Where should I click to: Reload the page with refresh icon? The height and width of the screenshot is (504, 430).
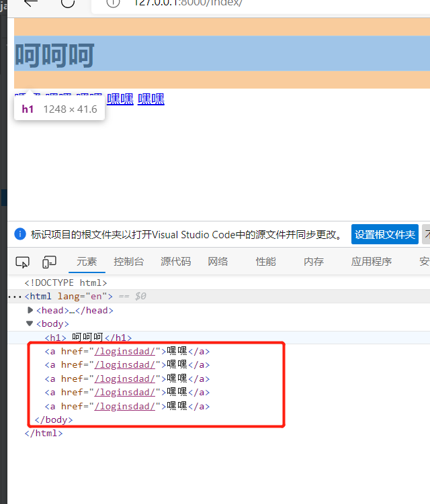68,3
